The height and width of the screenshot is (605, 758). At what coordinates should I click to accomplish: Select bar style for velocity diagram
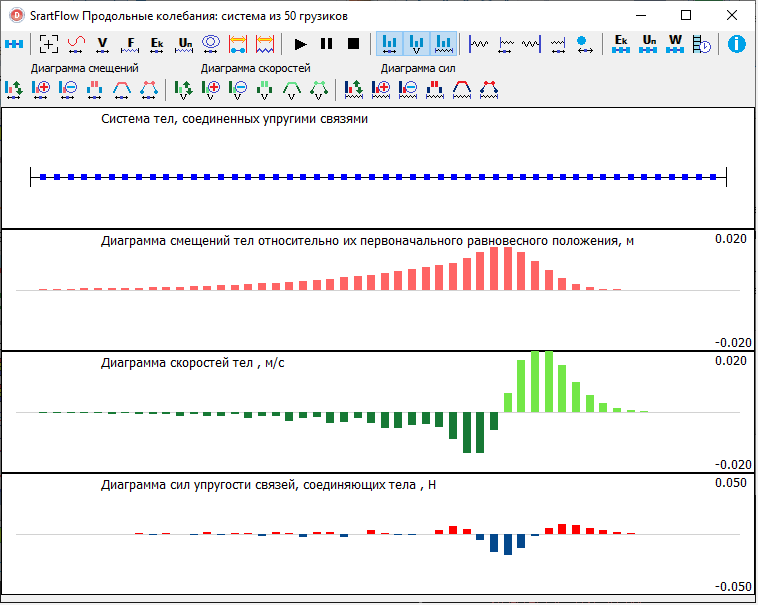264,90
